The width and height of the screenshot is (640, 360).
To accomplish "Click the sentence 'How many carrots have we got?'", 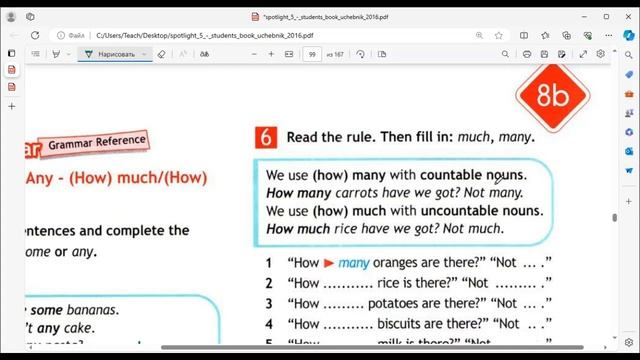I will pos(364,193).
